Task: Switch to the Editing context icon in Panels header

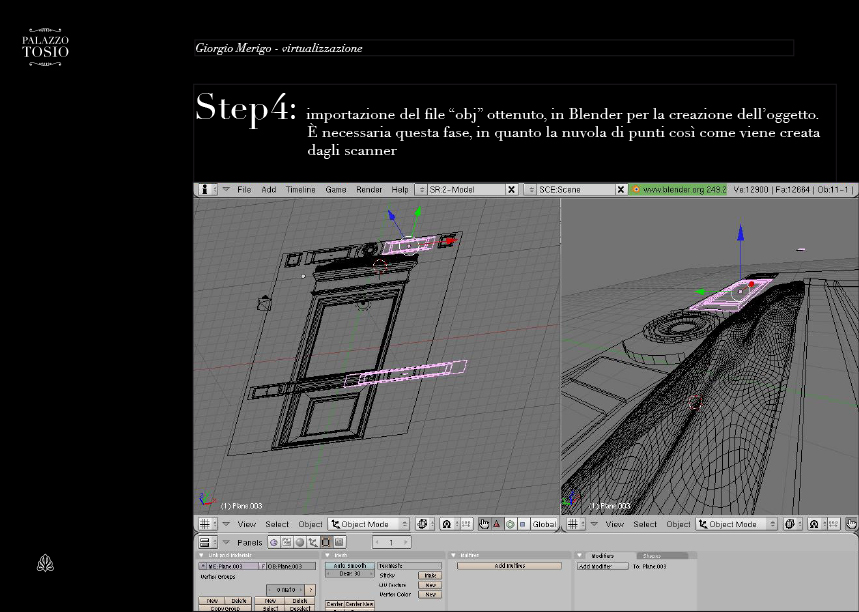Action: 326,542
